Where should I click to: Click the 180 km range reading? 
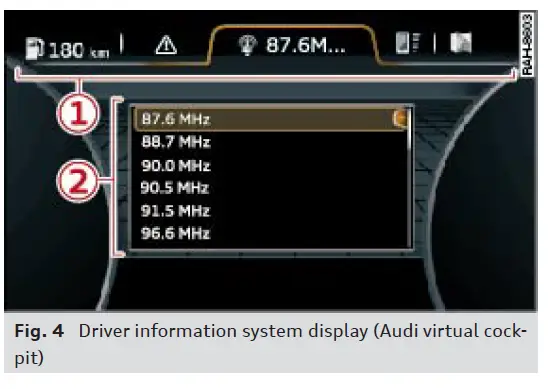(79, 50)
